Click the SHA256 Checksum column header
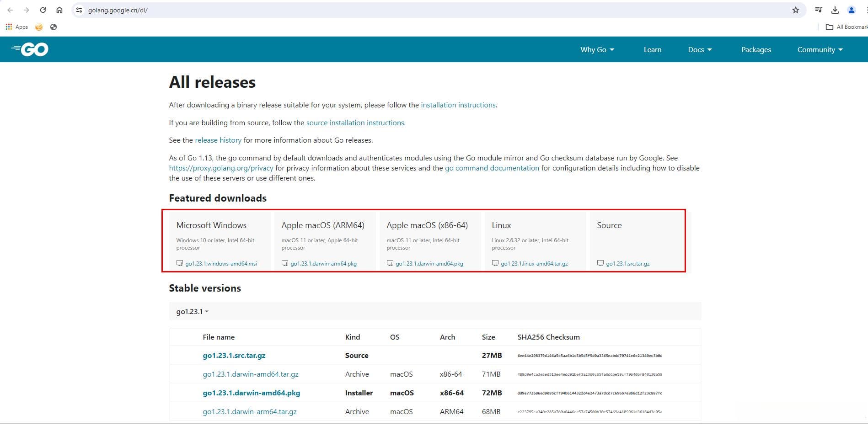The width and height of the screenshot is (868, 426). [548, 337]
